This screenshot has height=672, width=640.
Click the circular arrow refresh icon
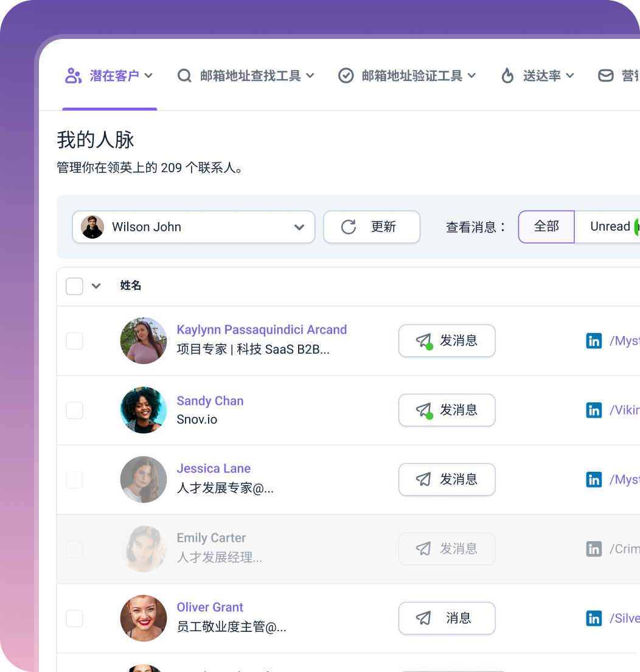(x=349, y=226)
